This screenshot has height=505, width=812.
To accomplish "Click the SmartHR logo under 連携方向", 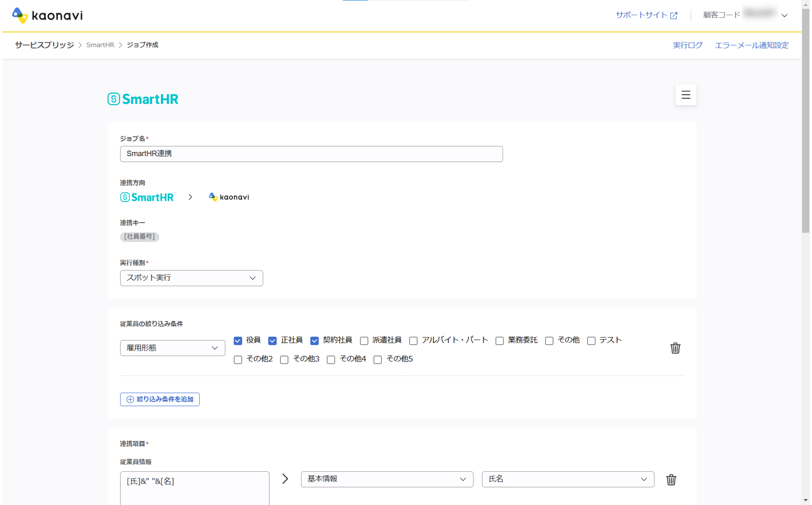I will pyautogui.click(x=147, y=197).
